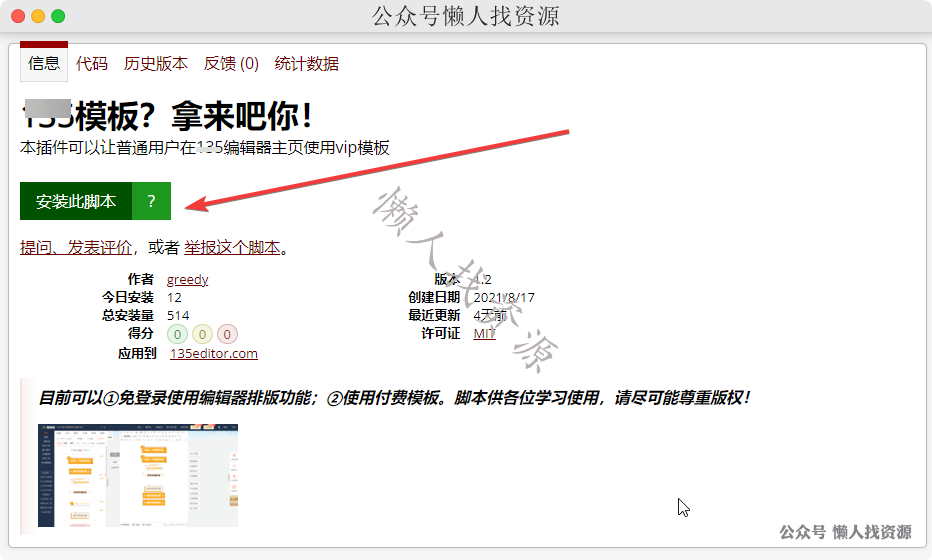Click the 举报这个脚本 link
932x560 pixels.
pyautogui.click(x=232, y=247)
